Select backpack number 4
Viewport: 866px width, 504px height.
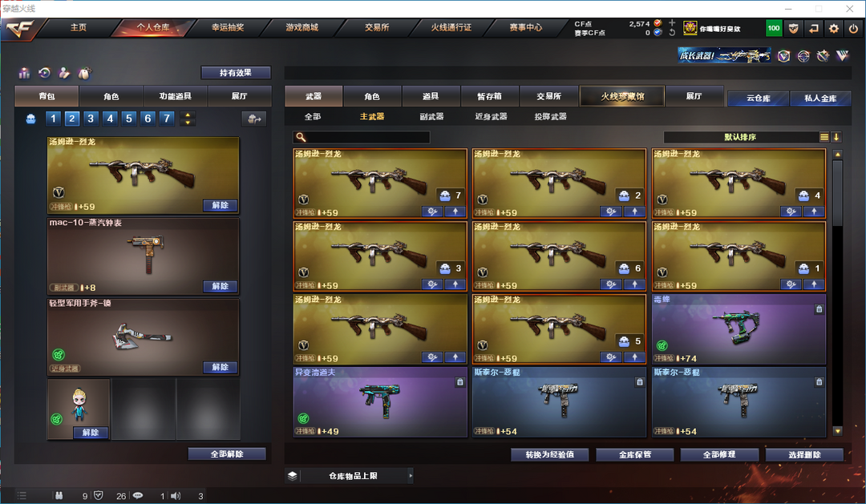click(110, 118)
